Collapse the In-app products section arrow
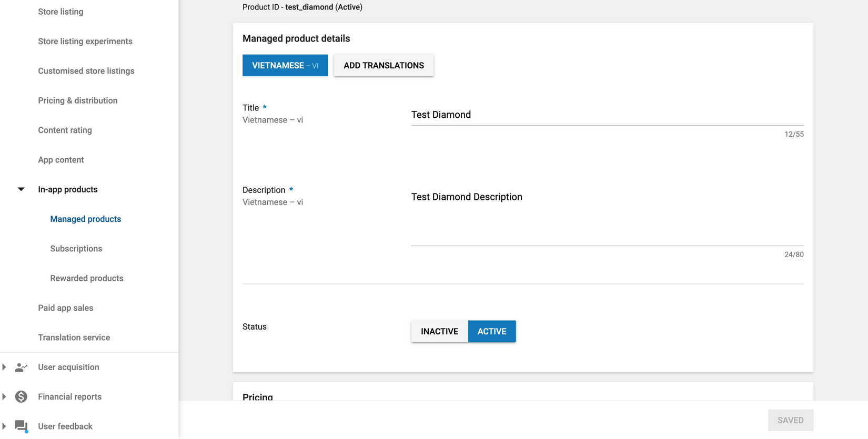Viewport: 868px width, 439px height. (21, 189)
